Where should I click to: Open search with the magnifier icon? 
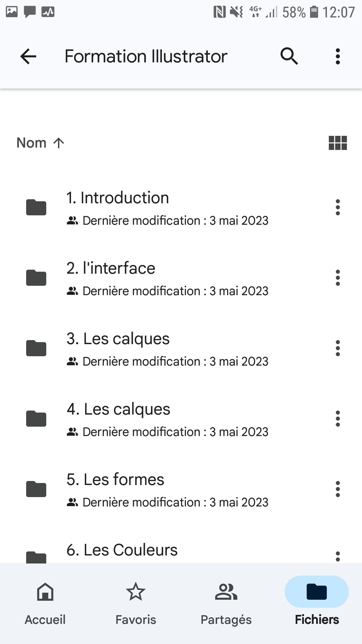[x=289, y=56]
